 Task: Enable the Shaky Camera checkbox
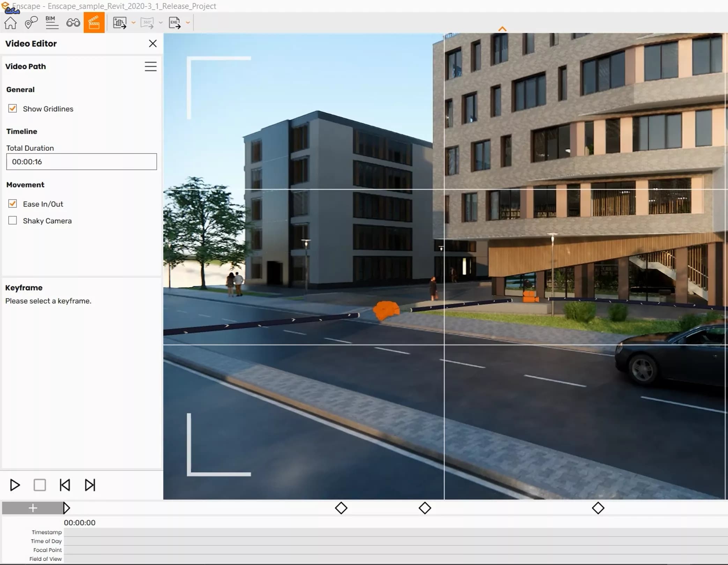(13, 220)
